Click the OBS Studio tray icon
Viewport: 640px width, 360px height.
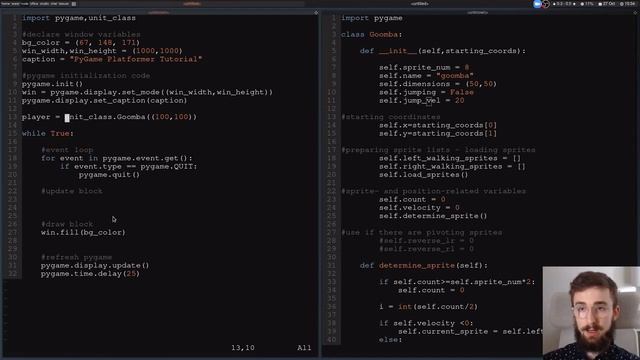pos(545,4)
